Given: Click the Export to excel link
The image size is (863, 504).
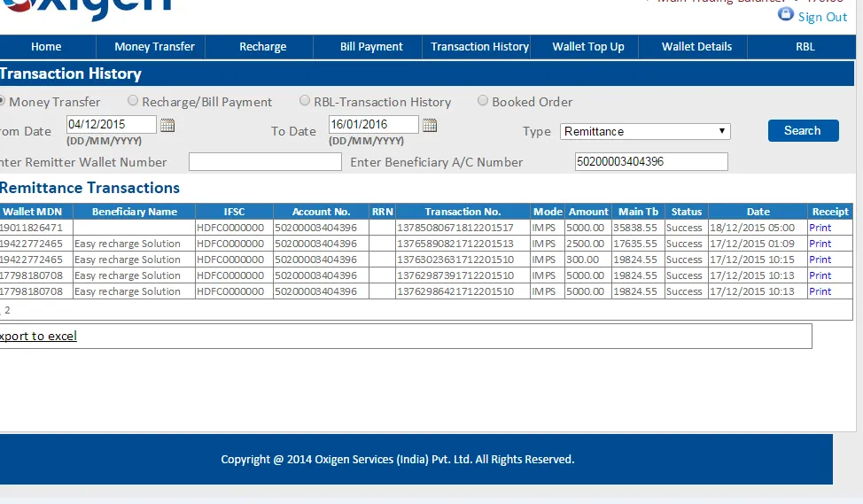Looking at the screenshot, I should 38,337.
